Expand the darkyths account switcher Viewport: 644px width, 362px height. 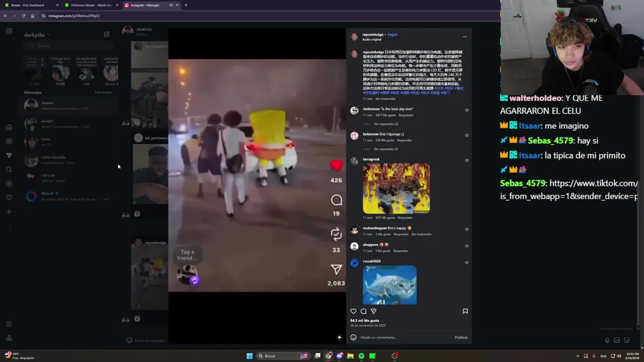37,35
